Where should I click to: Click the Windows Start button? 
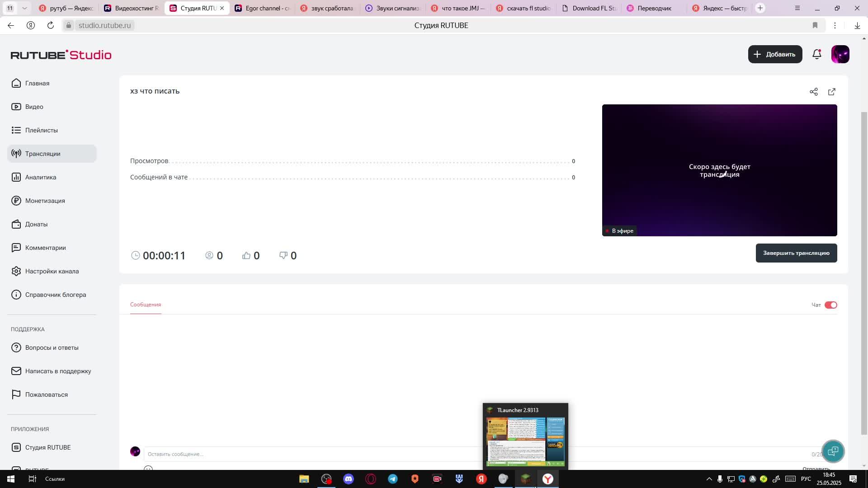pyautogui.click(x=11, y=479)
